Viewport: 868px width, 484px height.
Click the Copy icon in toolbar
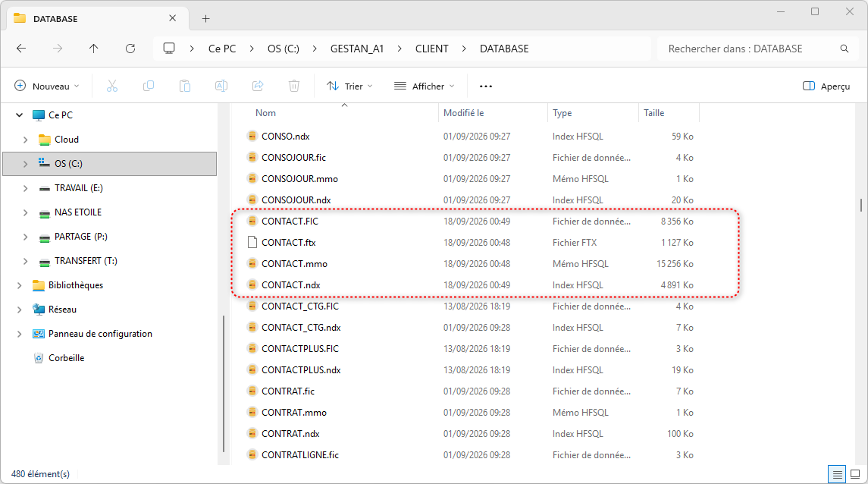pos(149,86)
